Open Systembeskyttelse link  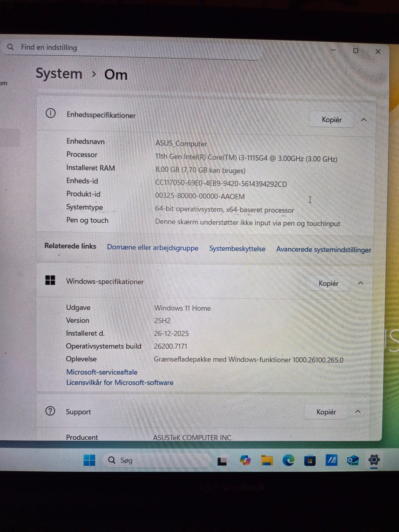tap(237, 249)
